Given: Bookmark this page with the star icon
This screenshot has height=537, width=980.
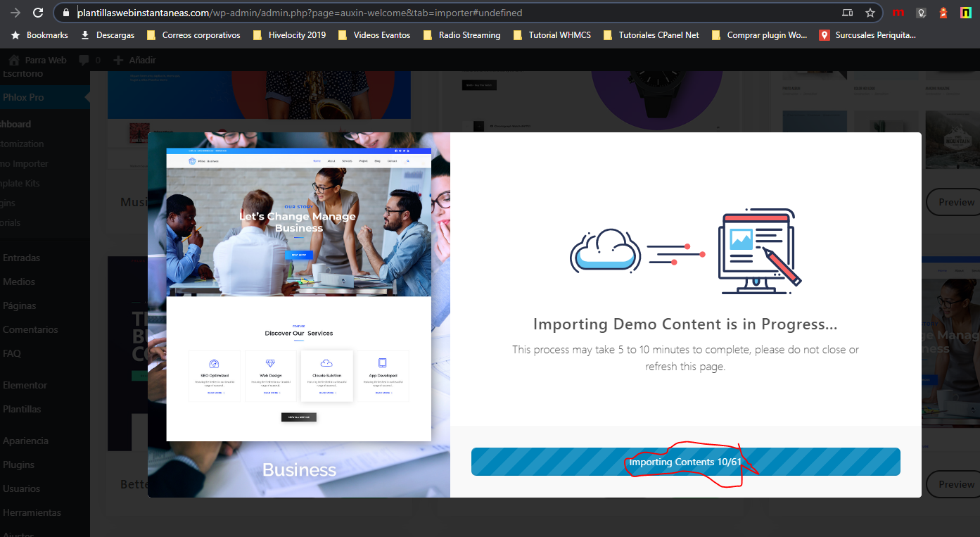Looking at the screenshot, I should [870, 13].
